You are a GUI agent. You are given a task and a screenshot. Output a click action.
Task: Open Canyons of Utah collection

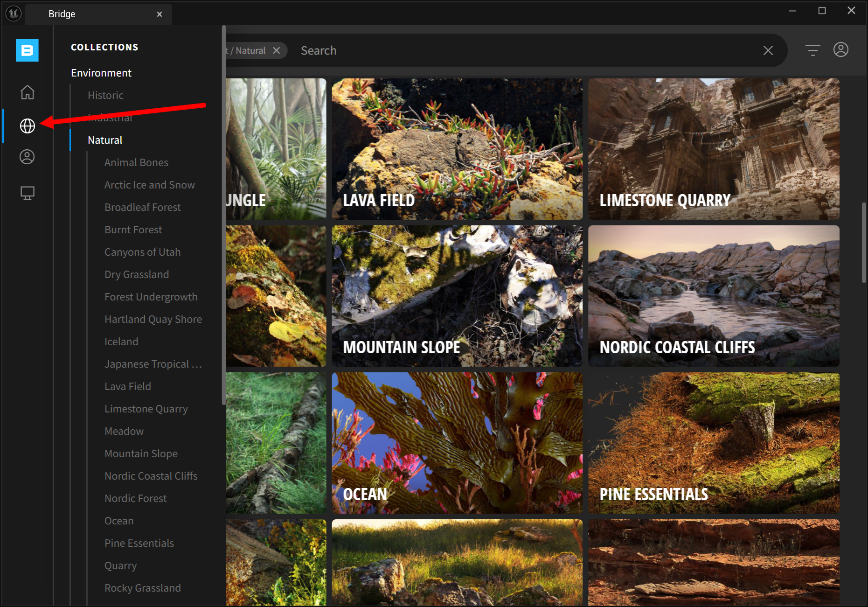(142, 252)
